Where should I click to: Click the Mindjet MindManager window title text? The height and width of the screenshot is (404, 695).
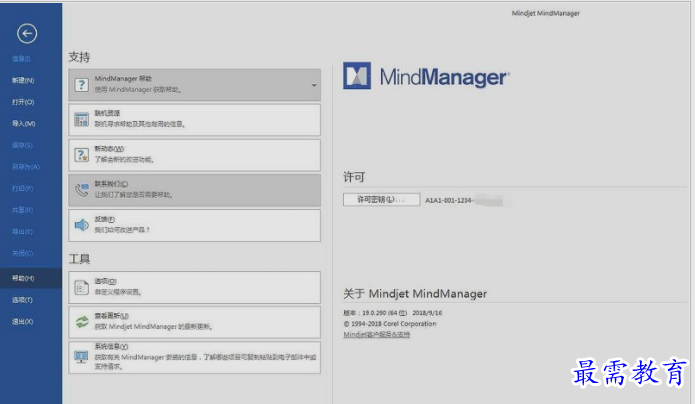click(546, 13)
